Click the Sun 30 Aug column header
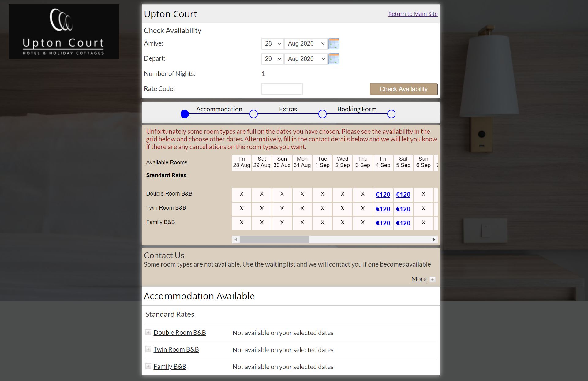 pyautogui.click(x=282, y=162)
